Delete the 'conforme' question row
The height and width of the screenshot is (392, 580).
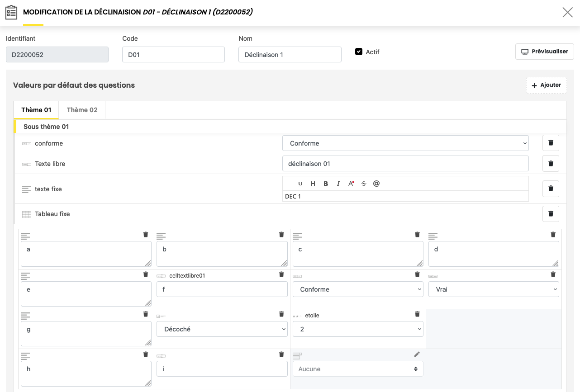(x=551, y=143)
